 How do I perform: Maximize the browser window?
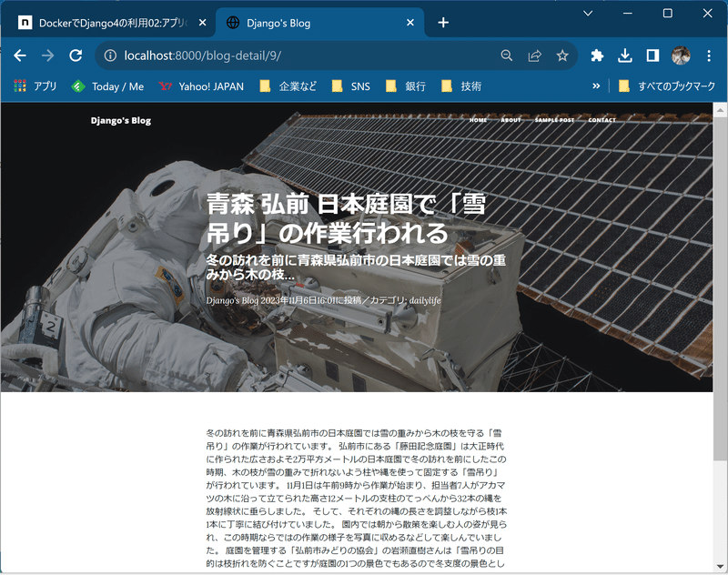tap(668, 13)
